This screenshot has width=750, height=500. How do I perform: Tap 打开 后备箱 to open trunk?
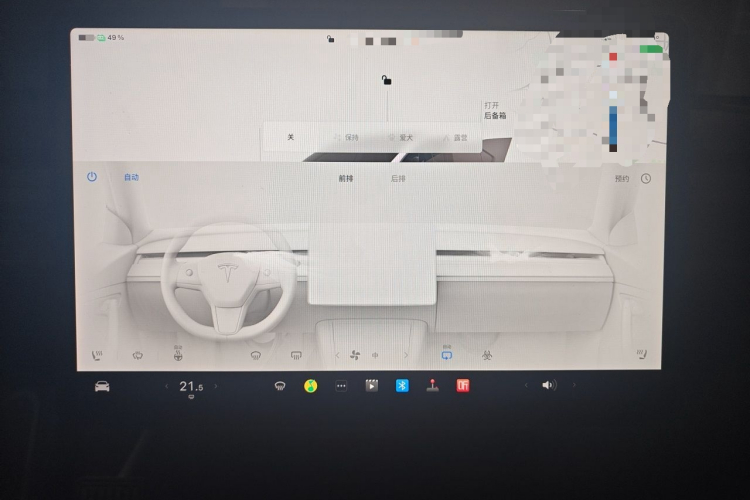click(495, 111)
